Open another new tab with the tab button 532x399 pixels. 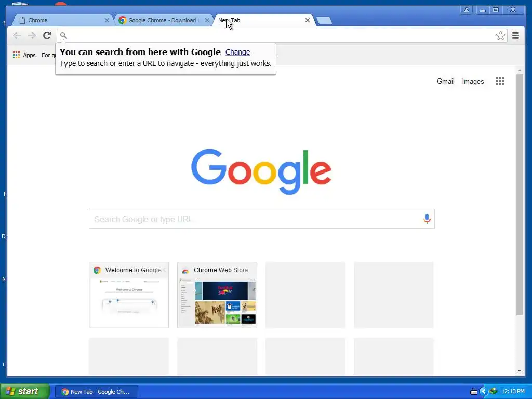[x=324, y=21]
